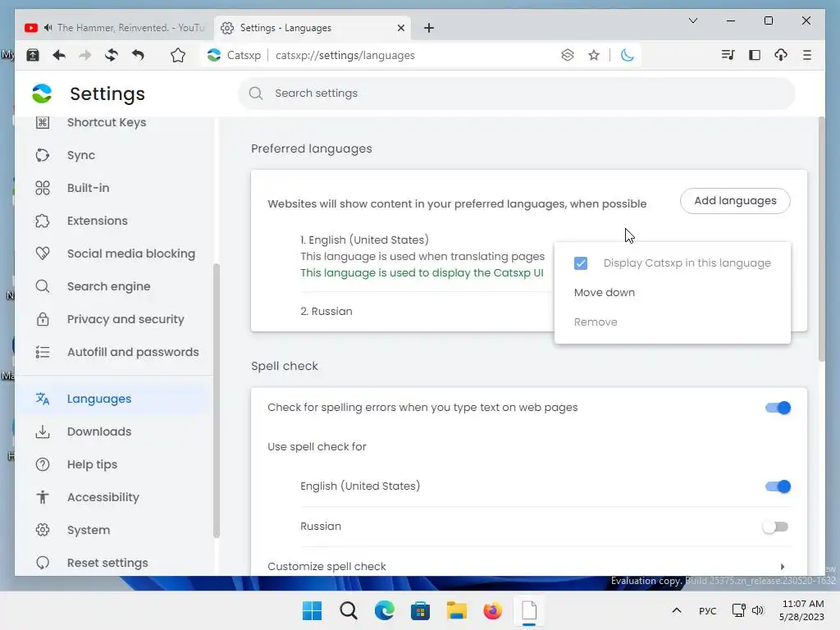The width and height of the screenshot is (840, 630).
Task: Disable spell check for English (United States)
Action: (x=778, y=486)
